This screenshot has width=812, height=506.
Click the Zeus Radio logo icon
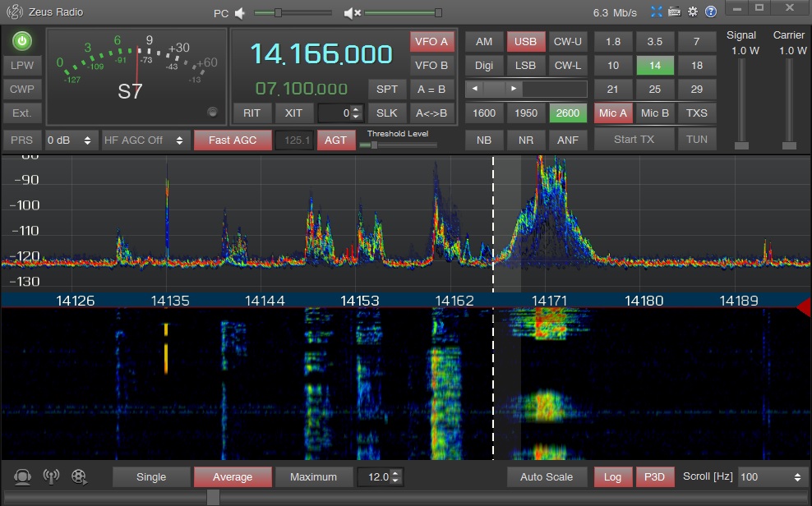point(15,11)
